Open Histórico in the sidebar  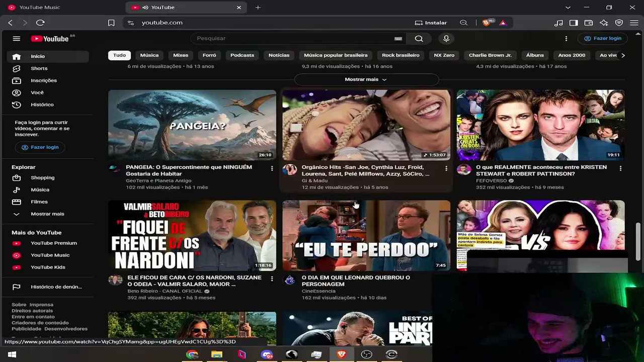pos(48,105)
